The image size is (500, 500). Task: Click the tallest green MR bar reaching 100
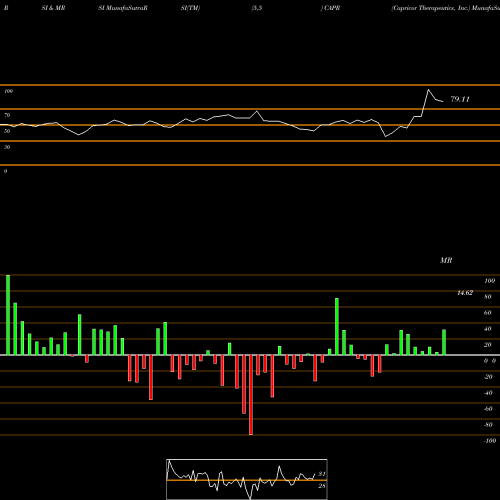(8, 315)
